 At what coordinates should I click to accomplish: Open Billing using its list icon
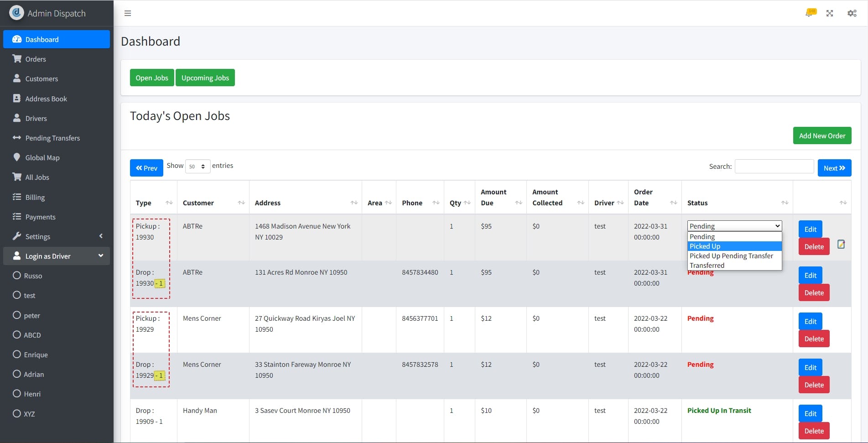[x=17, y=197]
